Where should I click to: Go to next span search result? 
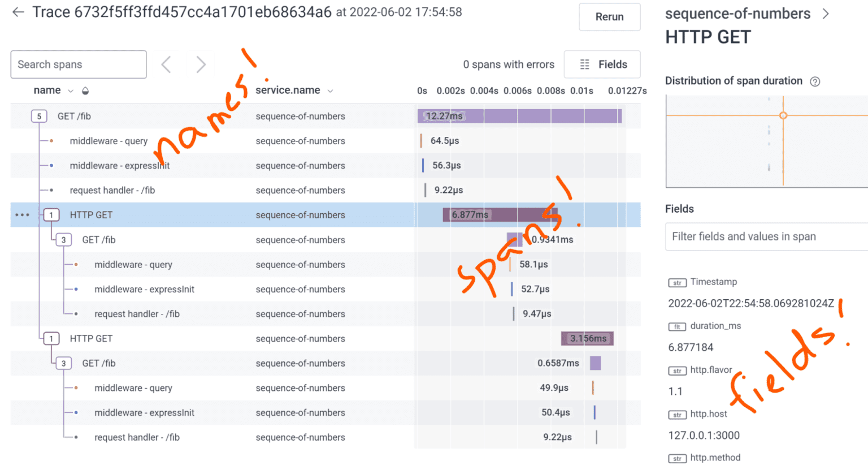point(201,64)
